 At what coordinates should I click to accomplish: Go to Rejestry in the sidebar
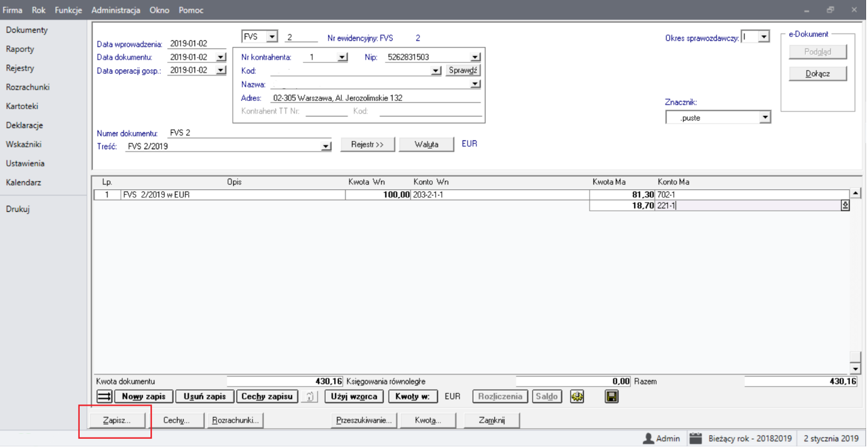coord(20,68)
